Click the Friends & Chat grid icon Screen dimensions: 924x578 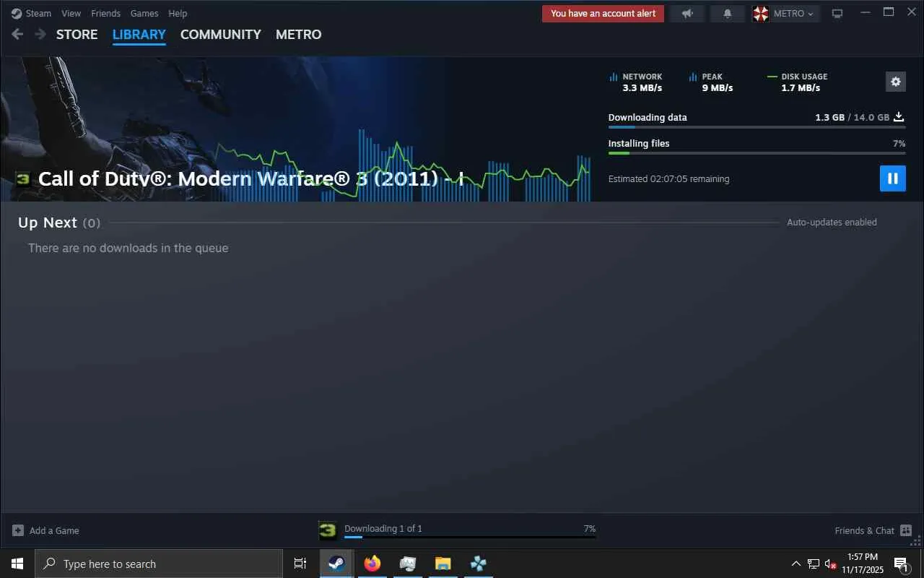tap(906, 530)
